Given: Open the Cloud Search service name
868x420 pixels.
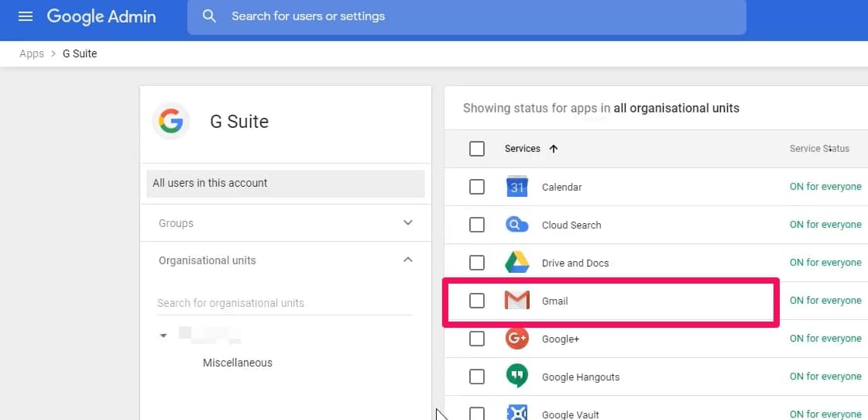Looking at the screenshot, I should (x=571, y=225).
